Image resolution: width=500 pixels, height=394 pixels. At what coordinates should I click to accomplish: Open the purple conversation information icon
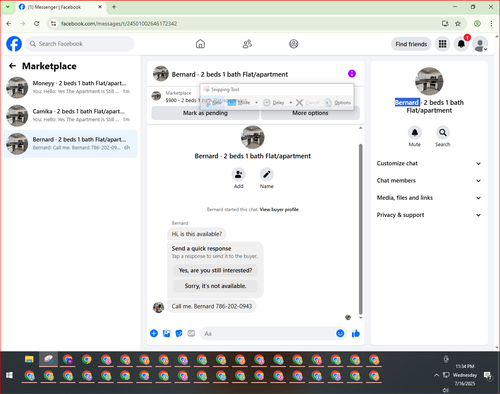click(x=352, y=73)
